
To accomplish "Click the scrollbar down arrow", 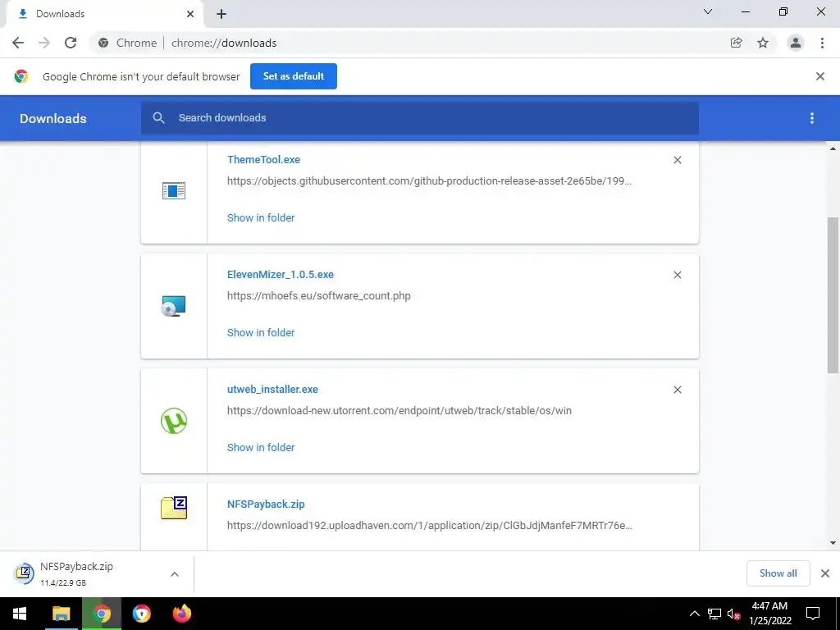I will coord(833,543).
